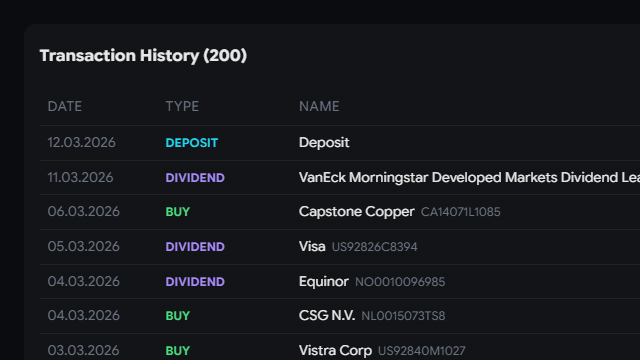This screenshot has height=360, width=640.
Task: Click the DEPOSIT type label
Action: click(x=191, y=143)
